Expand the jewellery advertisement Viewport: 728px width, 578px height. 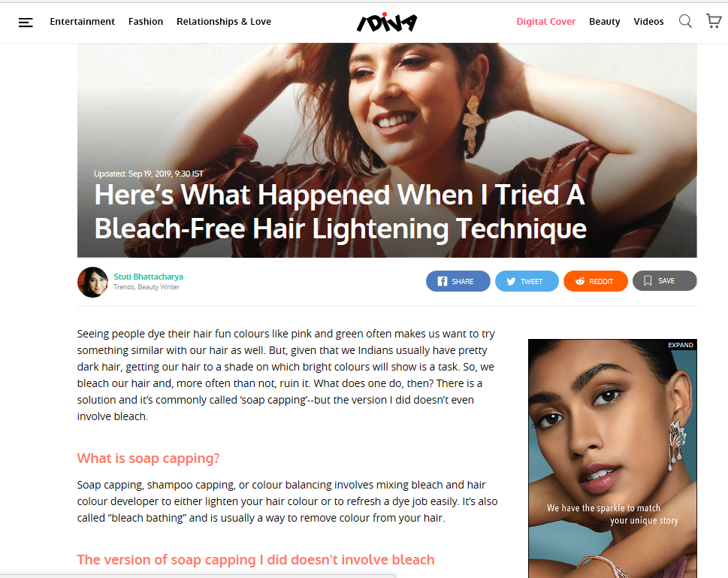(680, 345)
